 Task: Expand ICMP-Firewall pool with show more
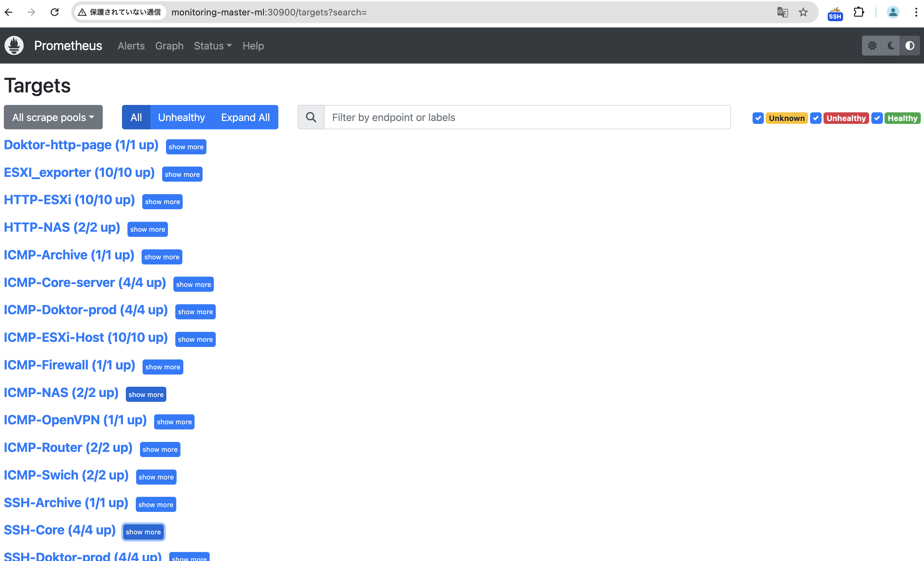tap(163, 367)
